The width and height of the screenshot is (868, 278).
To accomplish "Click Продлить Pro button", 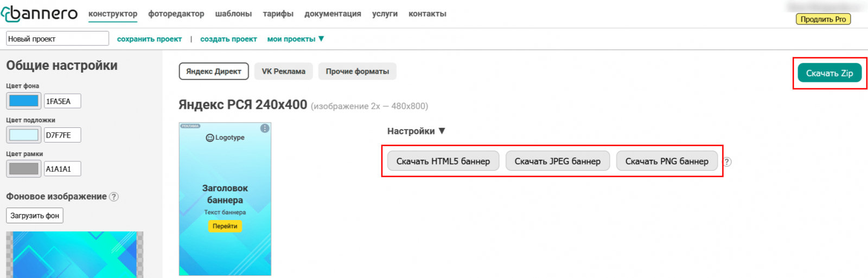I will coord(823,19).
